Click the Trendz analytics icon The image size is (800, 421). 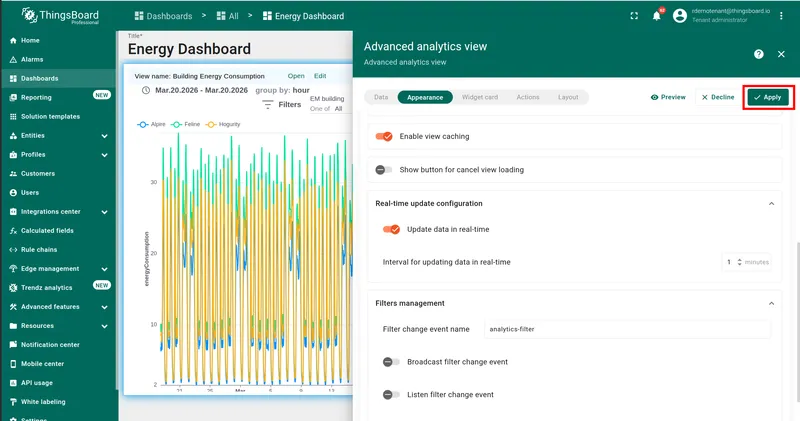[13, 288]
